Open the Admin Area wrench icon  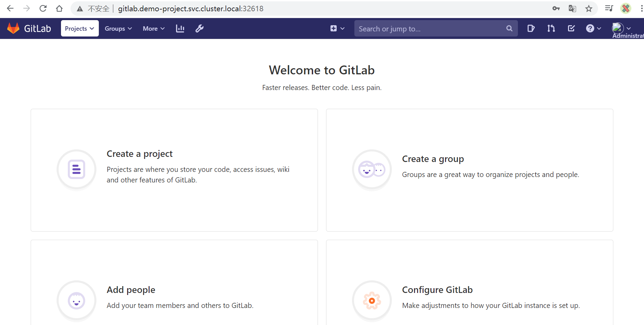199,29
